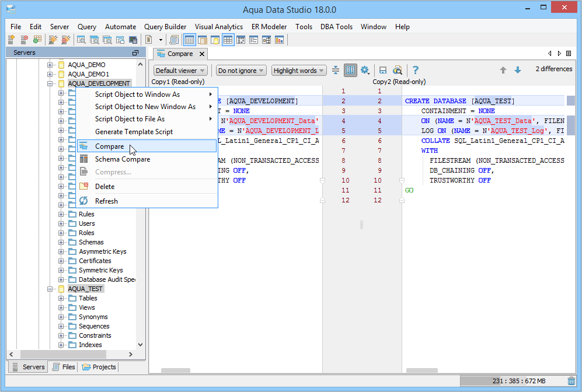This screenshot has width=582, height=392.
Task: Open the ER Modeler menu
Action: (269, 27)
